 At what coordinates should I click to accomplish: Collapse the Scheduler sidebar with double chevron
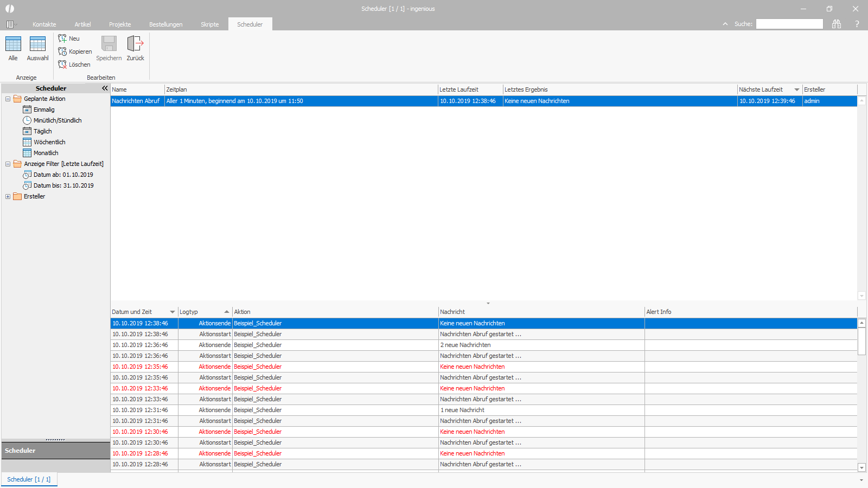point(105,88)
